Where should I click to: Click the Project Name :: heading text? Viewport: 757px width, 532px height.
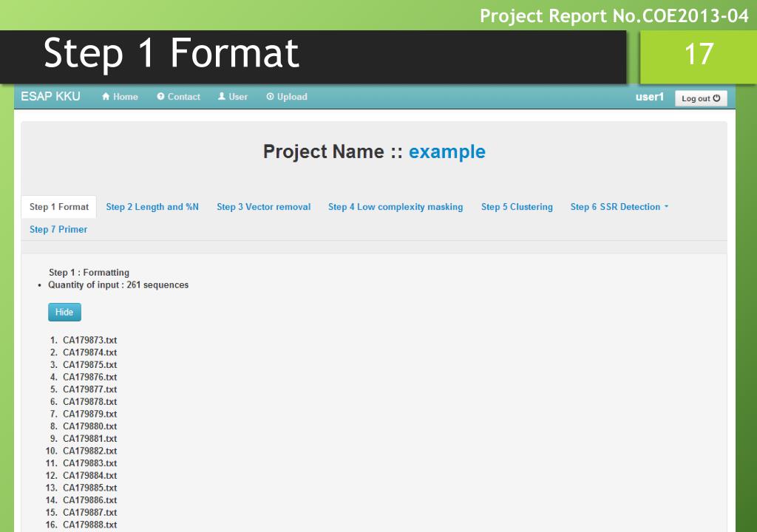[333, 151]
